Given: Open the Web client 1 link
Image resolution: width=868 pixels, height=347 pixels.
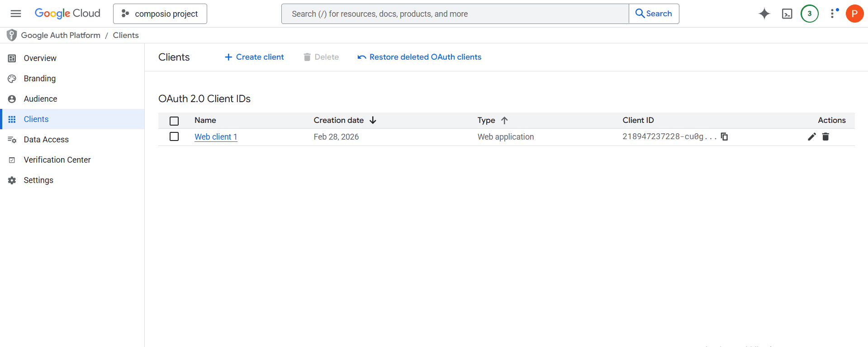Looking at the screenshot, I should pos(216,137).
